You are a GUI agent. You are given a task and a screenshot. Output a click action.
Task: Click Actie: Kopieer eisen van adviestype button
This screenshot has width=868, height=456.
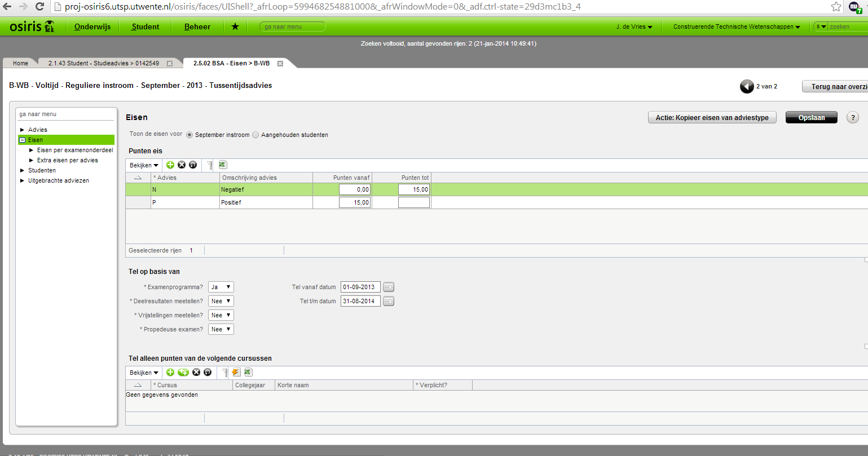(712, 117)
